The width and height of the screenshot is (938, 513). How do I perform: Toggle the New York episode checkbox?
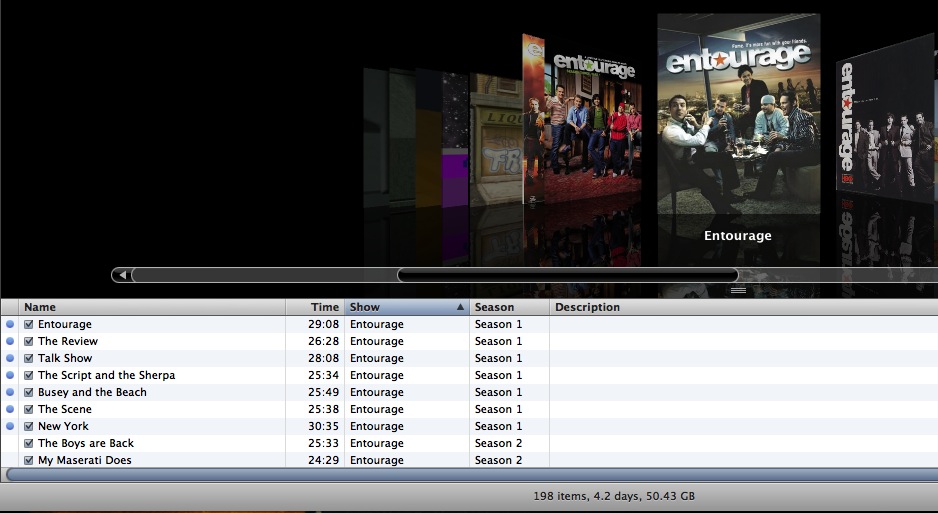(x=28, y=426)
